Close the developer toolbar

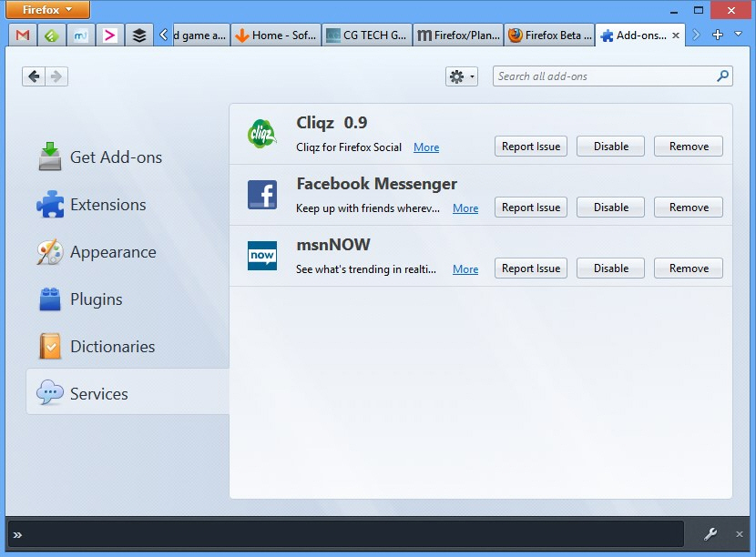[739, 534]
